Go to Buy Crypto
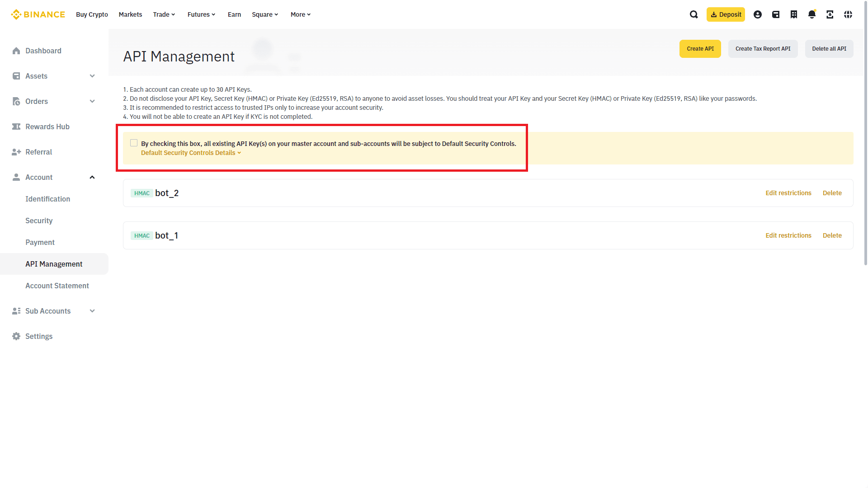 pos(92,14)
